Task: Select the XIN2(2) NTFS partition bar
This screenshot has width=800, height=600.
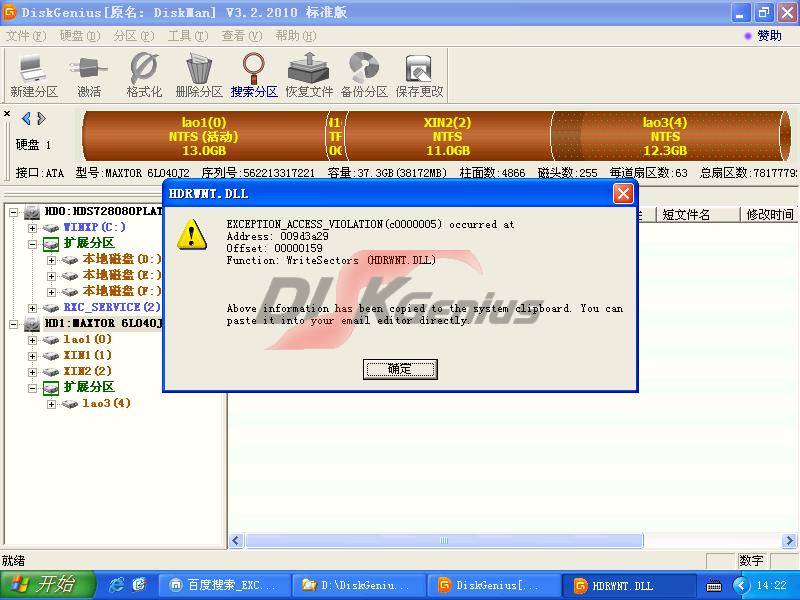Action: [x=448, y=136]
